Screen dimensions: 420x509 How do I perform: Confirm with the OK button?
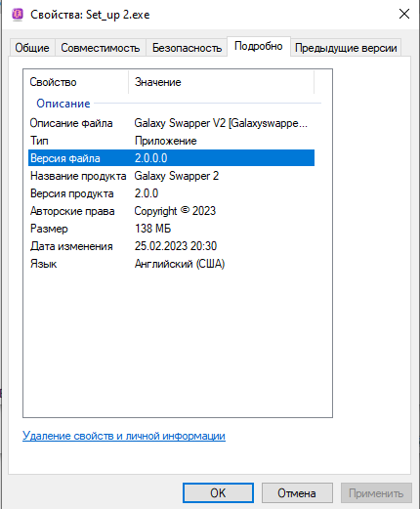coord(218,493)
